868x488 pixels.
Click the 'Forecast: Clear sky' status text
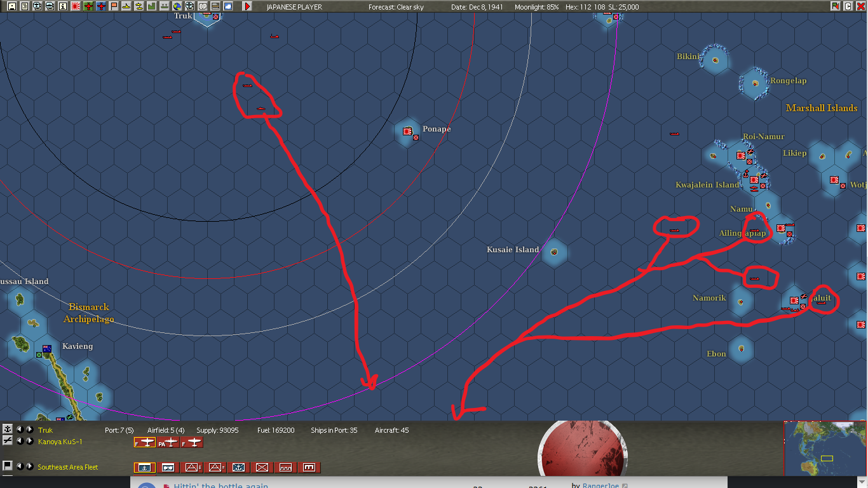[396, 7]
